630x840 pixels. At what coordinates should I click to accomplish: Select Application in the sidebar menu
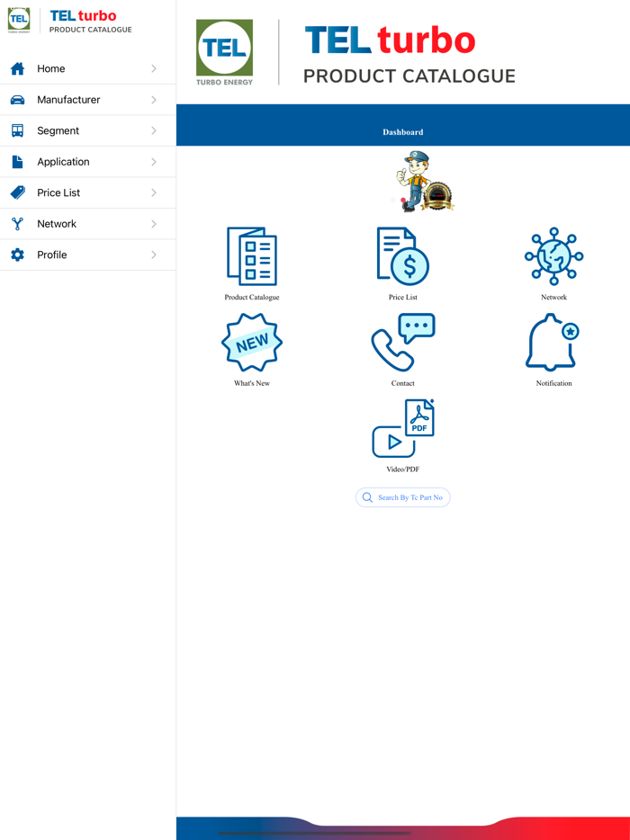[x=88, y=162]
